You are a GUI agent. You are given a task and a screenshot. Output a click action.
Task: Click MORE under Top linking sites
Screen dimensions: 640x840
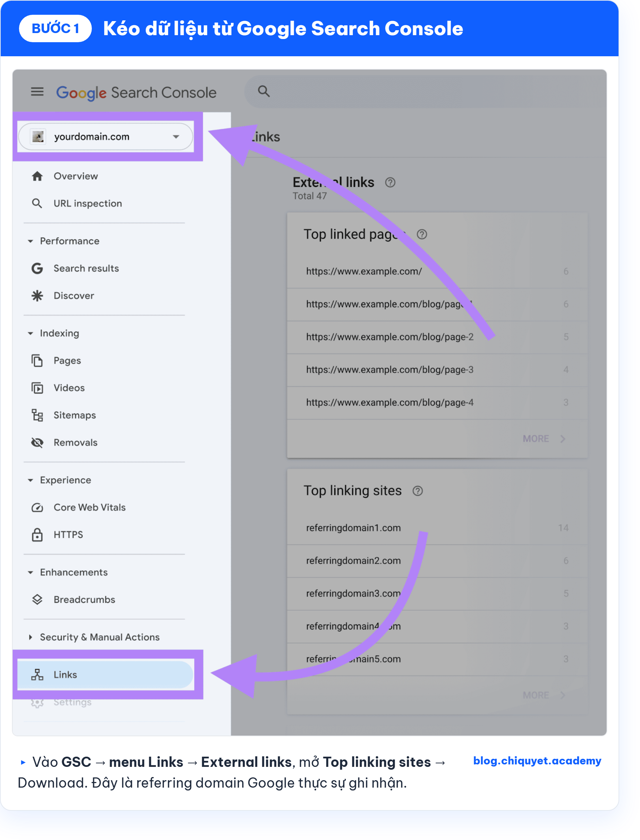pyautogui.click(x=544, y=695)
